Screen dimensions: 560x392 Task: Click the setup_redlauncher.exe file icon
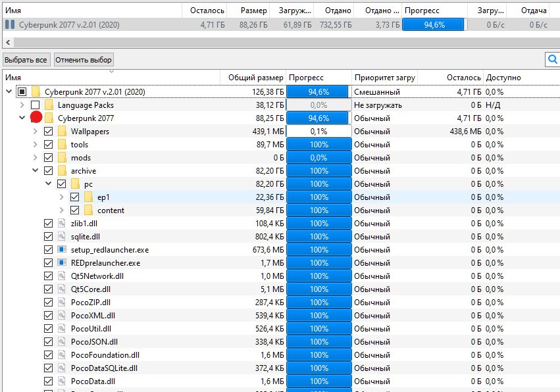pos(62,250)
